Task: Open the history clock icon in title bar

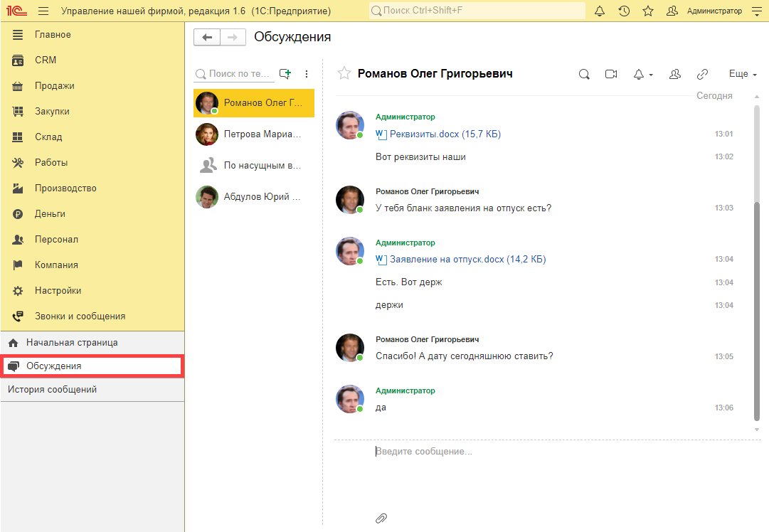Action: click(624, 11)
